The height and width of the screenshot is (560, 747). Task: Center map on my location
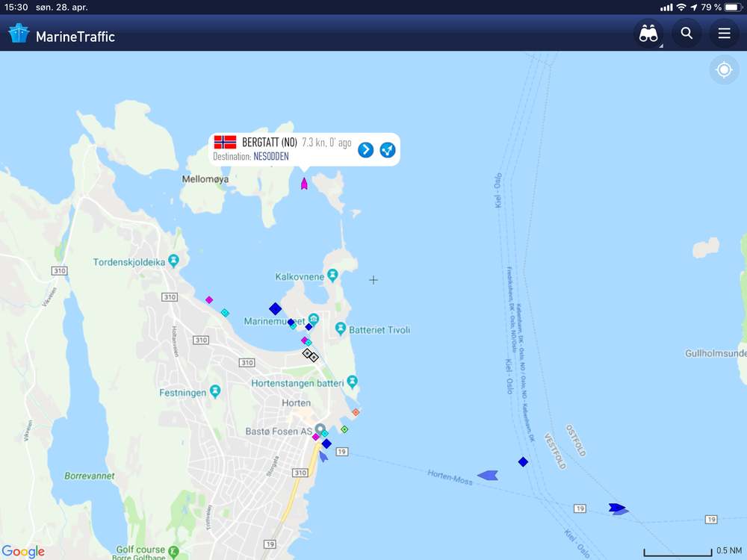[x=724, y=70]
